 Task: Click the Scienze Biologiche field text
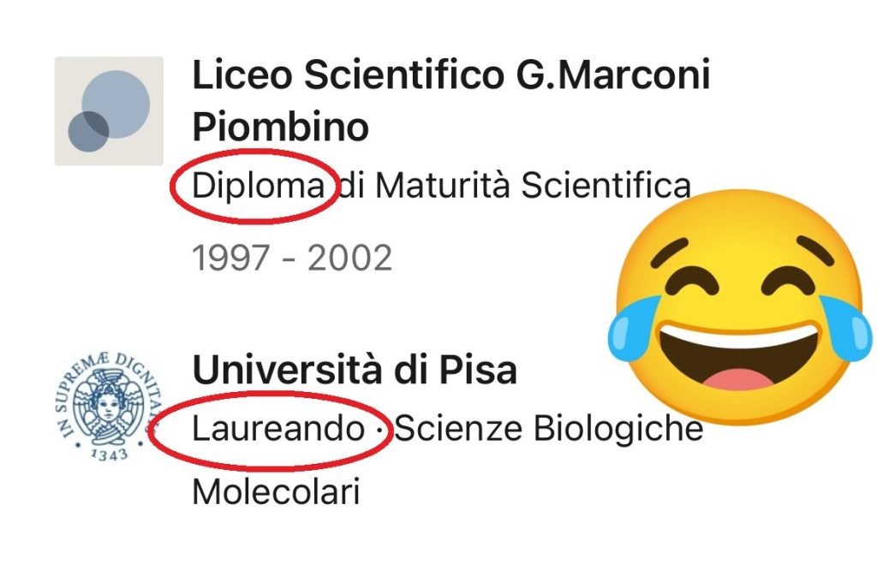[x=548, y=429]
